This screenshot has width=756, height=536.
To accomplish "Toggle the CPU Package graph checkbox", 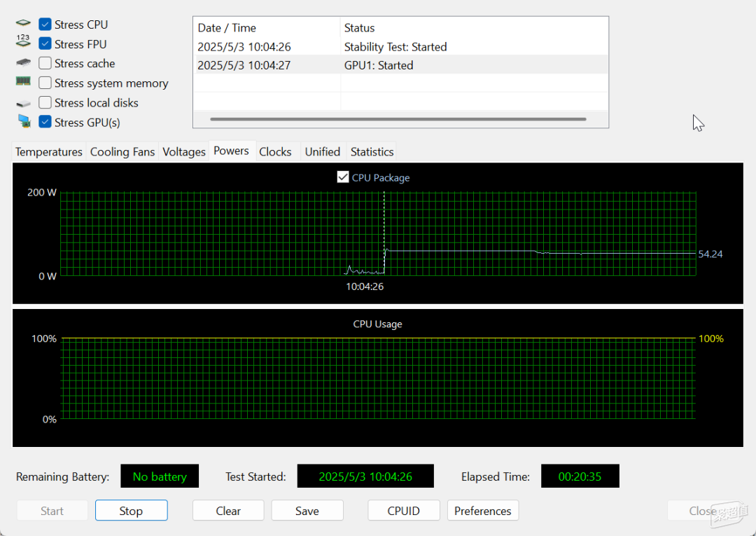I will pos(343,177).
